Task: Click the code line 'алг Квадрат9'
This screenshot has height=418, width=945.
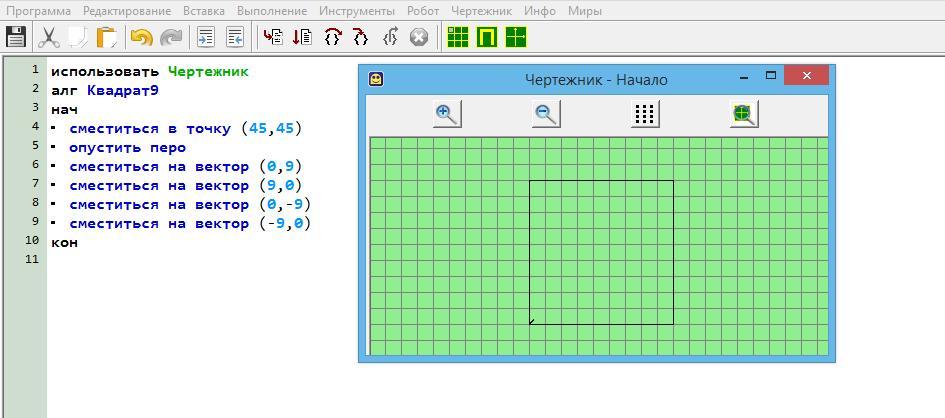Action: [x=104, y=90]
